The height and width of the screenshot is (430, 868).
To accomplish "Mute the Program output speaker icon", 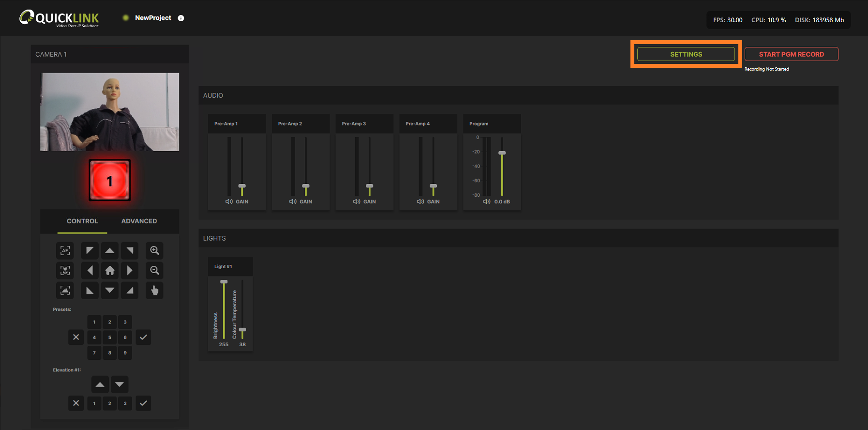I will 487,201.
